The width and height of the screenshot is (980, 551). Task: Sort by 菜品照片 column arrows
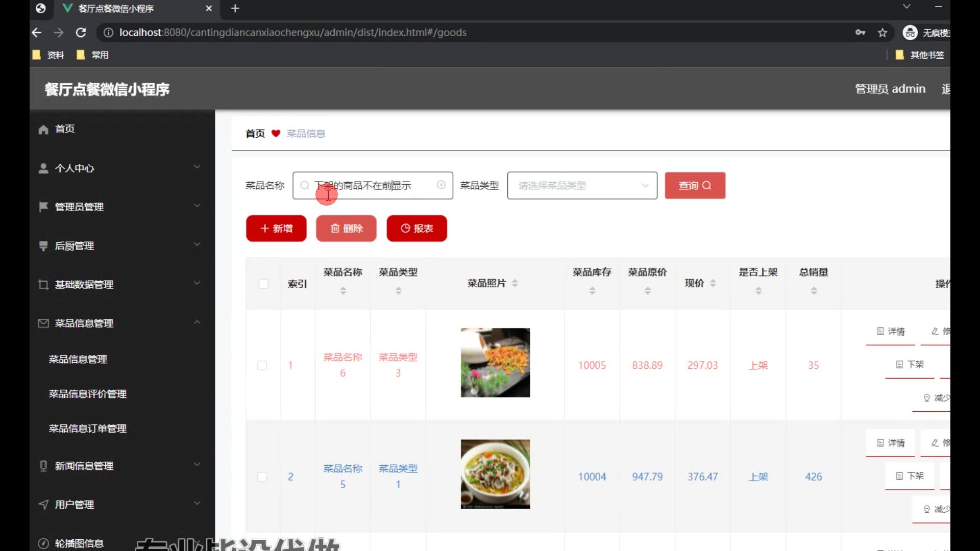coord(515,283)
